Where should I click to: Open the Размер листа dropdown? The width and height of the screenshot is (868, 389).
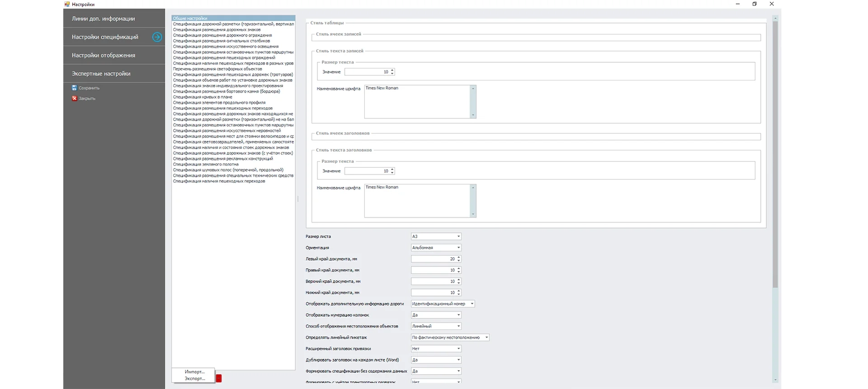point(458,237)
